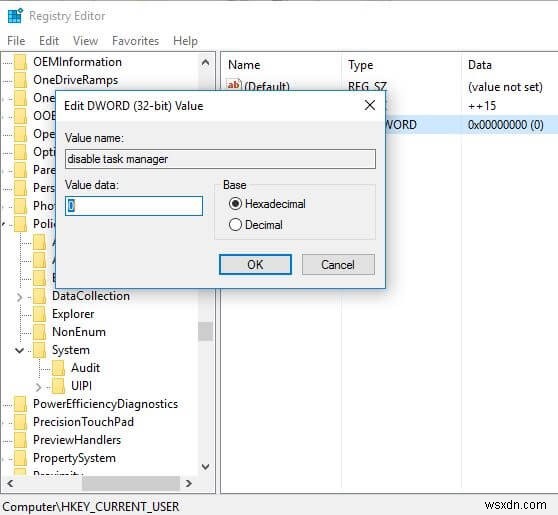Click the PropertySystem folder icon
Screen dimensions: 558x515
pyautogui.click(x=20, y=458)
